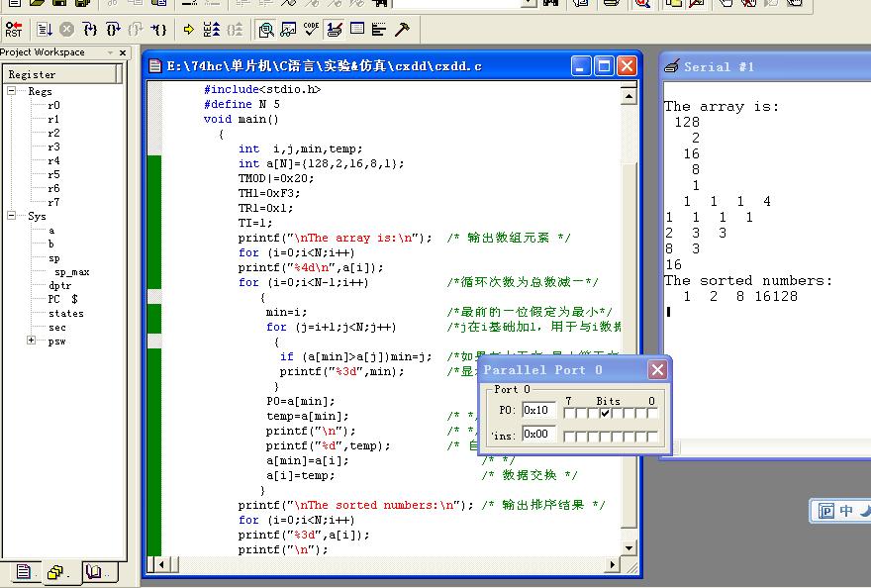Open the Toolbox hammer icon

pyautogui.click(x=402, y=30)
